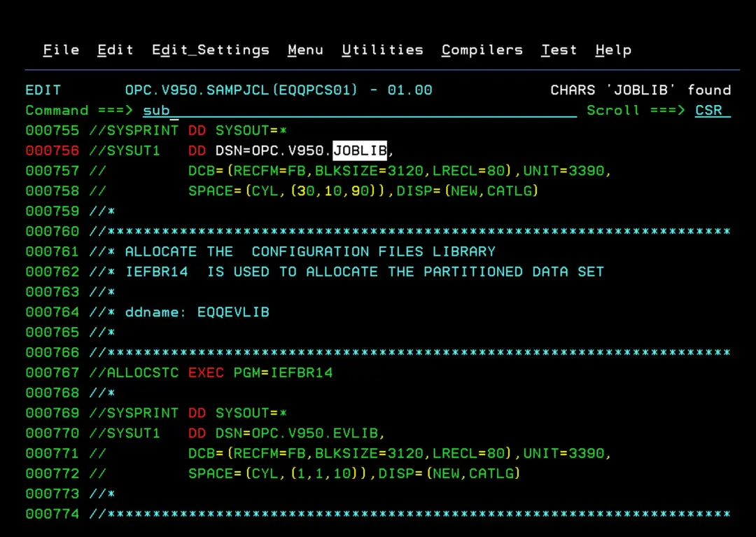Open the Test menu
Image resolution: width=756 pixels, height=537 pixels.
(x=559, y=50)
